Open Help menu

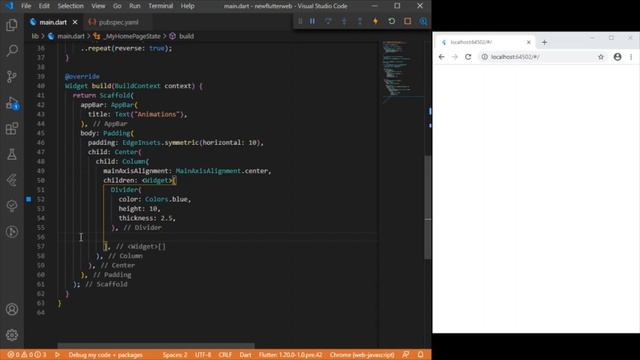click(187, 6)
